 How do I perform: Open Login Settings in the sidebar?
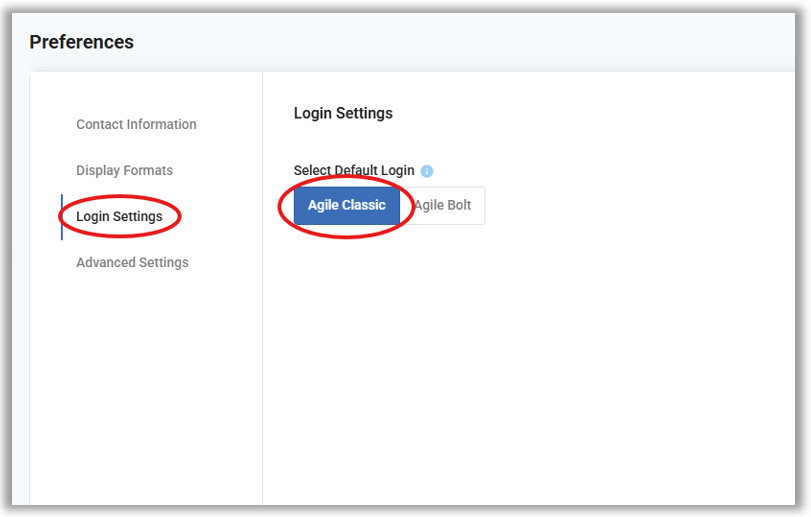tap(119, 216)
